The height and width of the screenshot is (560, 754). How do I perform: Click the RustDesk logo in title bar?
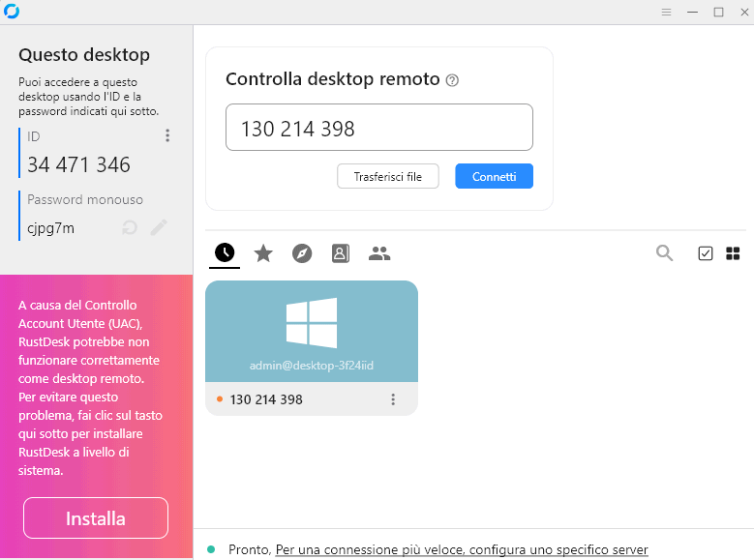point(12,11)
